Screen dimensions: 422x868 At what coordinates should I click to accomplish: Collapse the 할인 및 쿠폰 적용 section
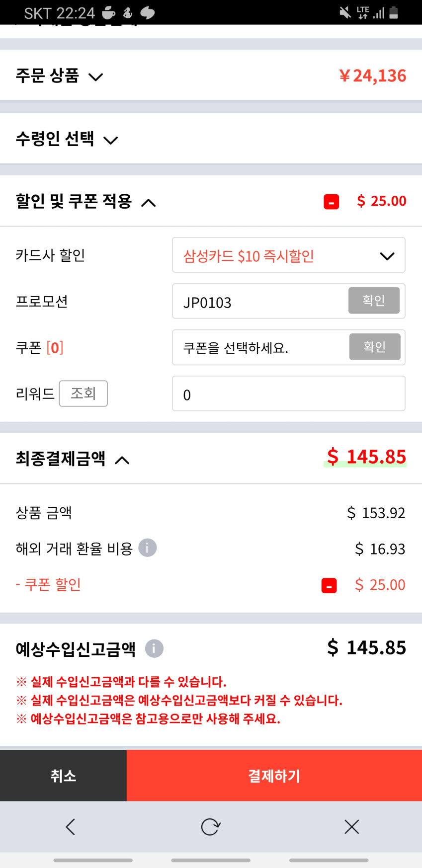(x=149, y=202)
